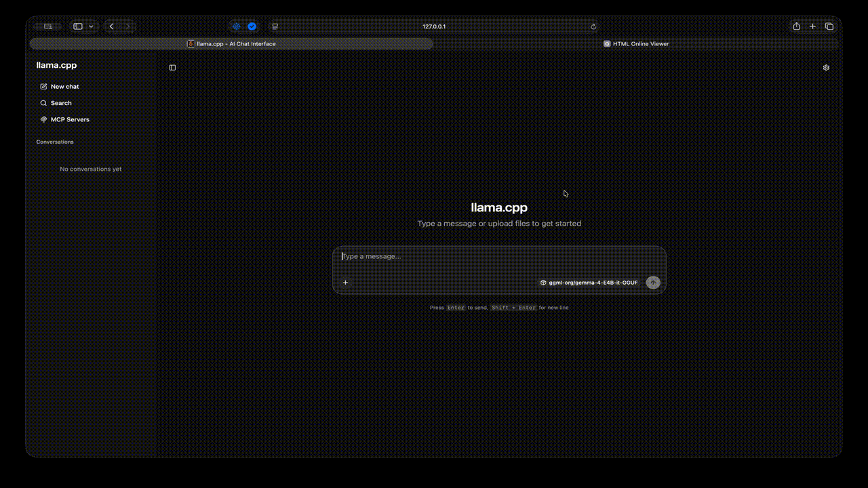Click the New chat pencil icon
868x488 pixels.
click(44, 87)
